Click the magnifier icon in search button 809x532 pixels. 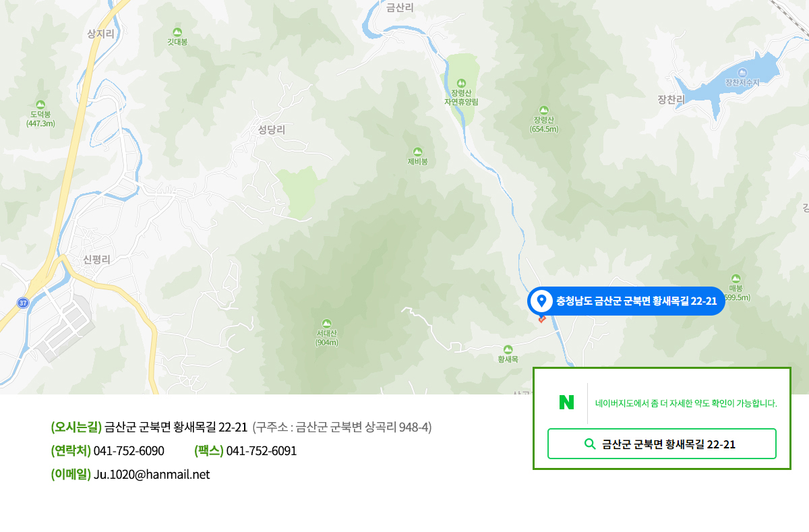[x=589, y=444]
